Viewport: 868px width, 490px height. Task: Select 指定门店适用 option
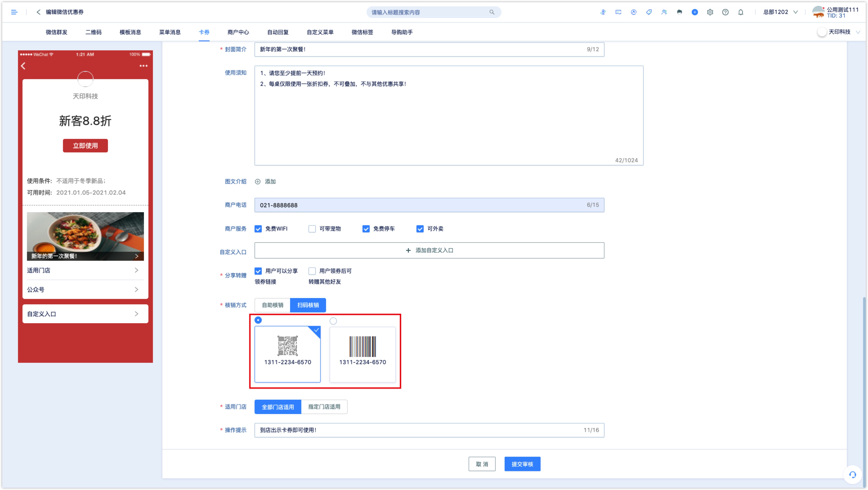tap(324, 407)
